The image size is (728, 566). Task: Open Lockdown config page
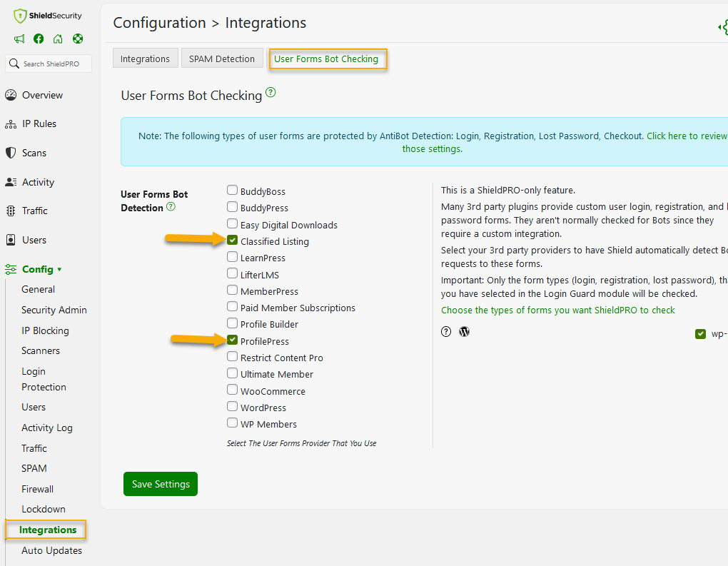click(x=43, y=509)
